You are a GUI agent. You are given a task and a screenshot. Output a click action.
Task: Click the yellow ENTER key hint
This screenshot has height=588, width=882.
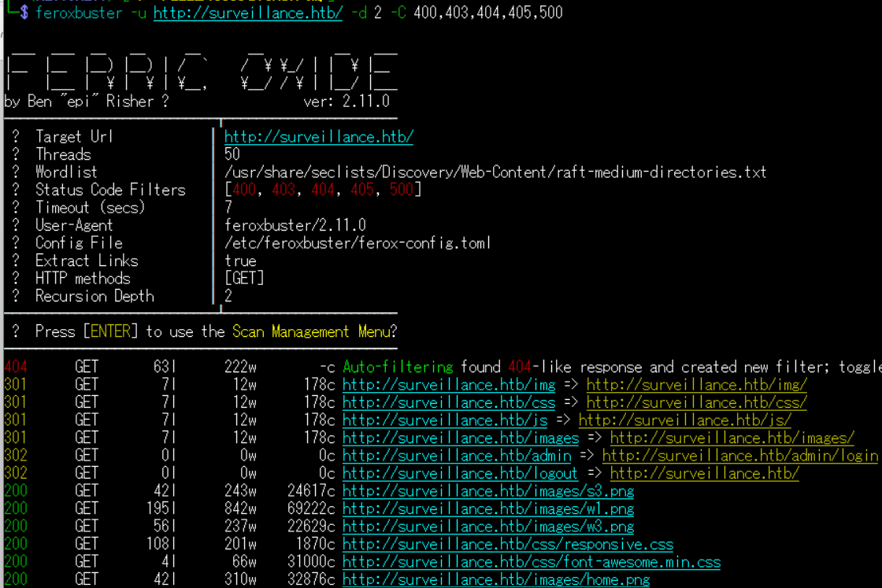pos(113,332)
